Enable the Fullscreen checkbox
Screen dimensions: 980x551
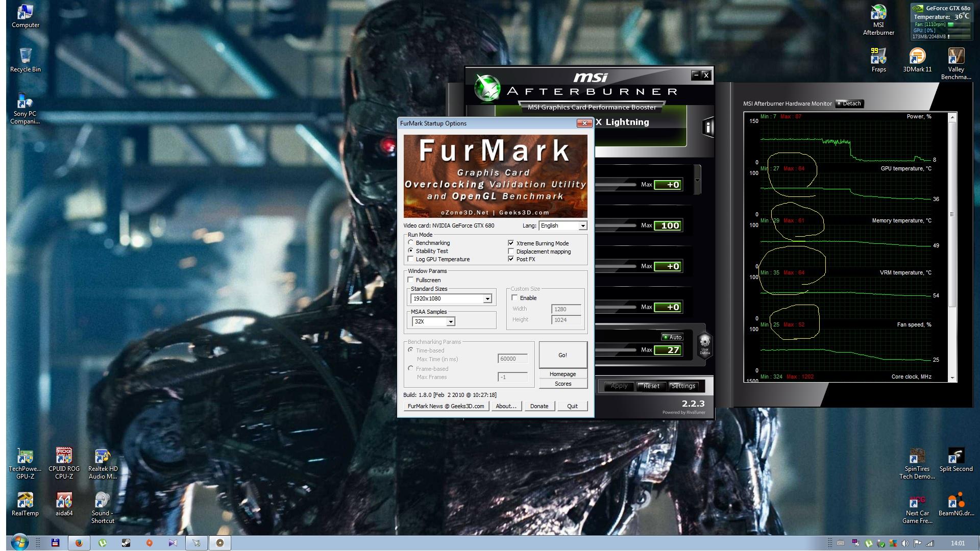411,280
